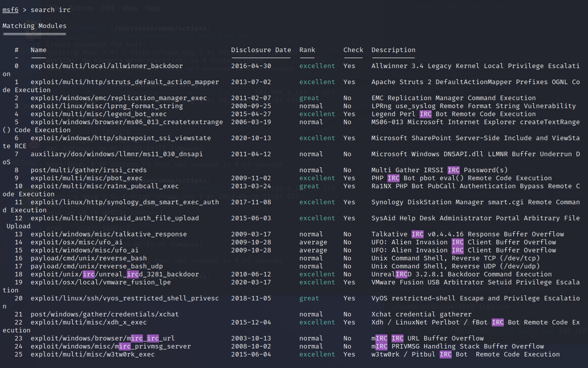Select exploit/multi/misc/pbot_exec module name
The image size is (588, 368).
click(87, 178)
